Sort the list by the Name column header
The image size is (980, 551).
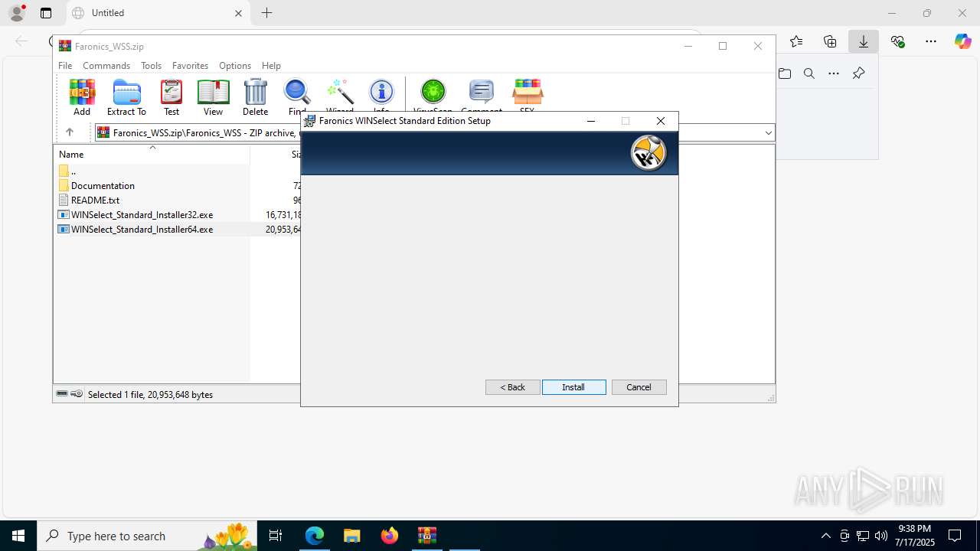(152, 154)
